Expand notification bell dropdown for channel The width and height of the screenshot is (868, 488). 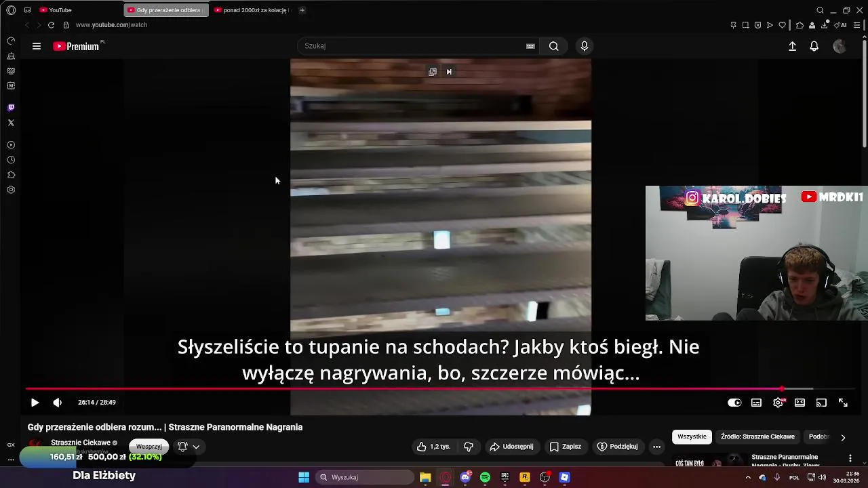pyautogui.click(x=189, y=447)
